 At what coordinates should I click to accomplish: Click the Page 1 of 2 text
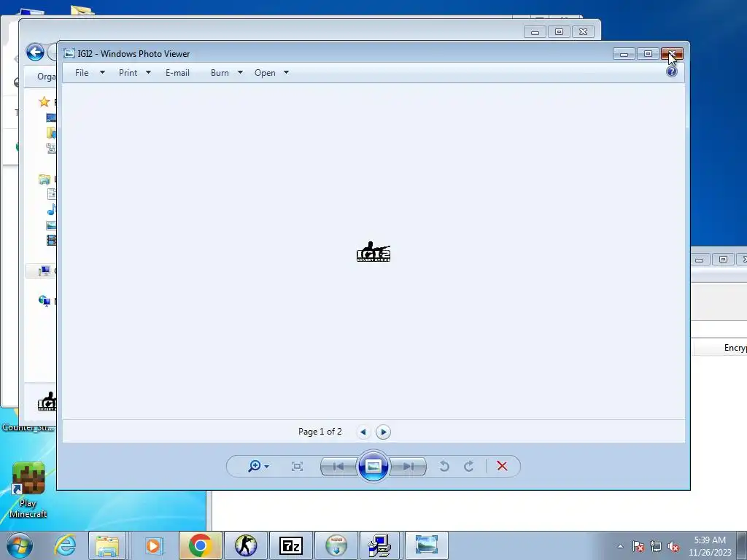coord(320,432)
